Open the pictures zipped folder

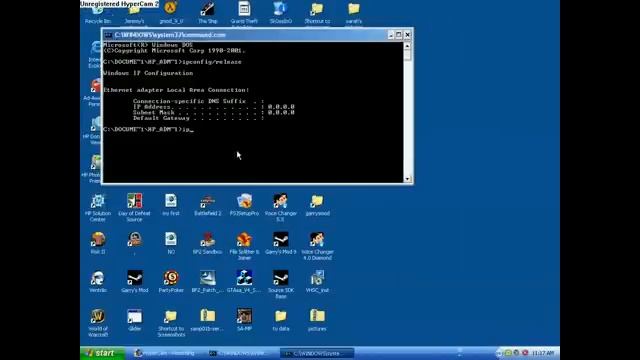[x=317, y=320]
